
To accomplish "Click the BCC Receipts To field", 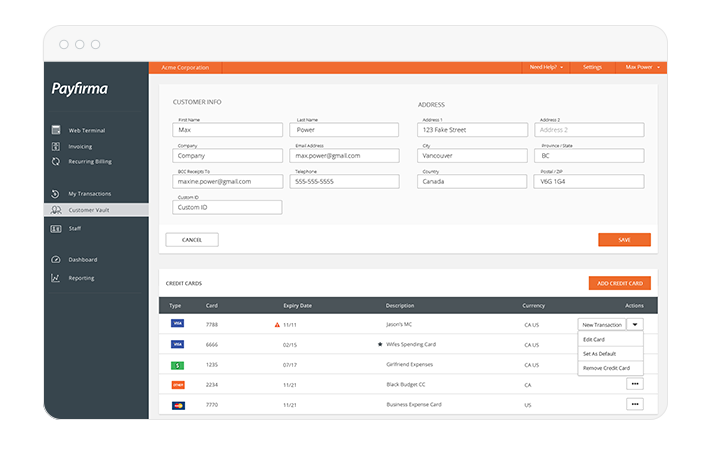I will (227, 181).
